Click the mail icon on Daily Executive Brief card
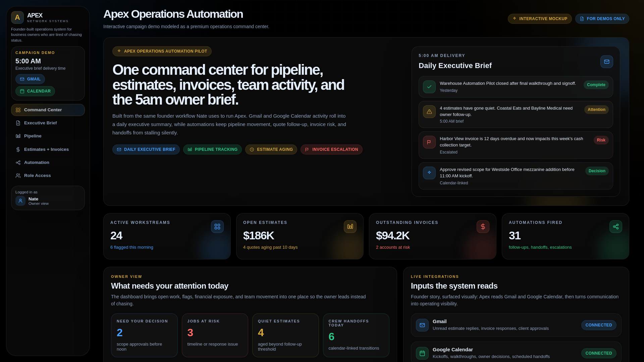 pyautogui.click(x=607, y=62)
